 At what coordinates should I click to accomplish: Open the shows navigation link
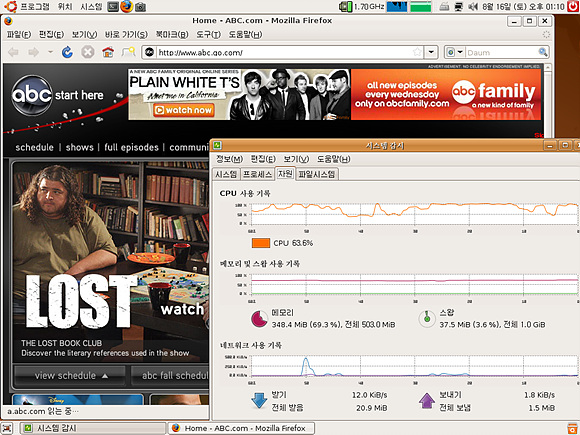coord(80,147)
